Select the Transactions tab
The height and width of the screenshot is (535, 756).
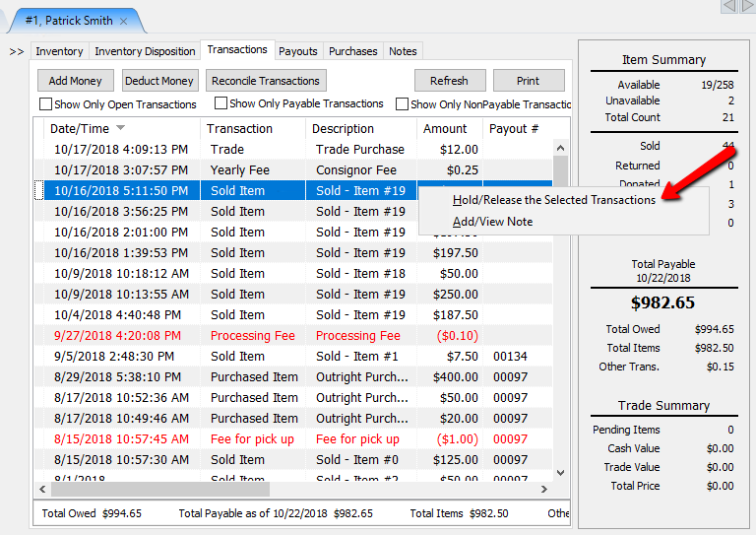pyautogui.click(x=237, y=49)
